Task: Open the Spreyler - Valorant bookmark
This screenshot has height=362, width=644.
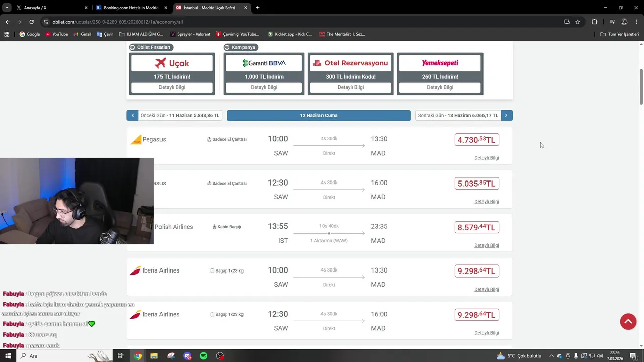Action: point(190,34)
